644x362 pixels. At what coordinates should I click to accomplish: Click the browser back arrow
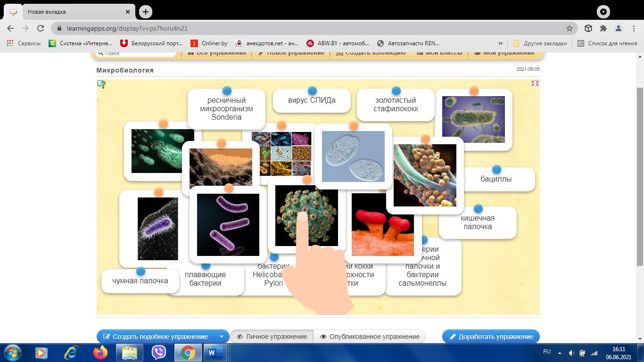click(10, 28)
